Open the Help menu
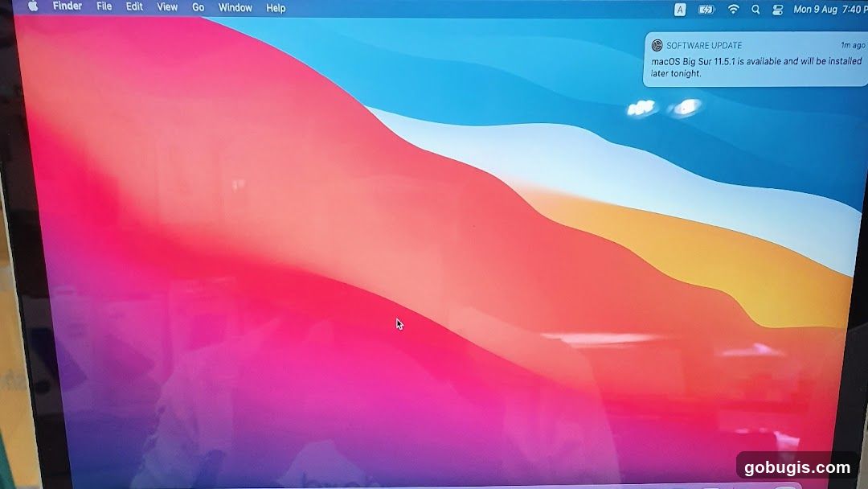The height and width of the screenshot is (489, 868). point(276,8)
